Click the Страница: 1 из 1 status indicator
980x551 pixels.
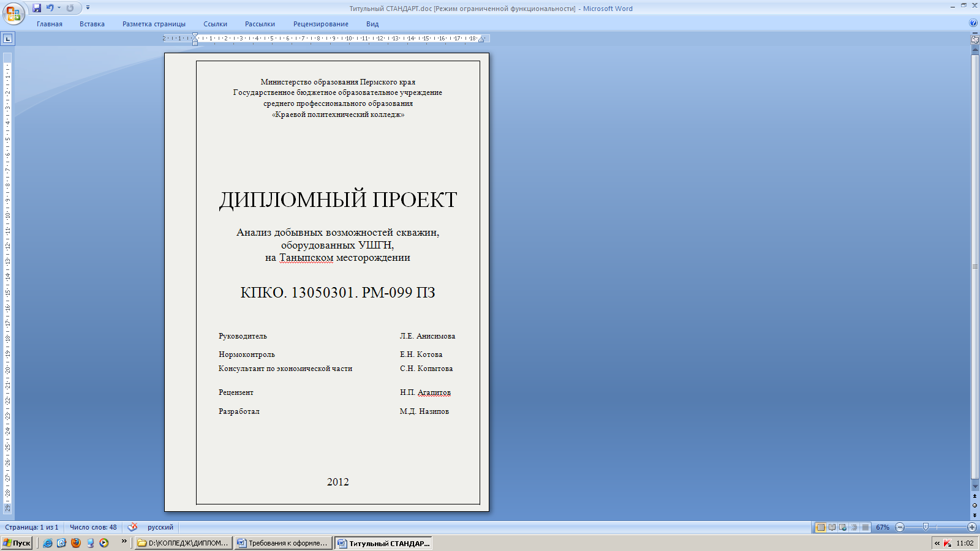click(32, 527)
